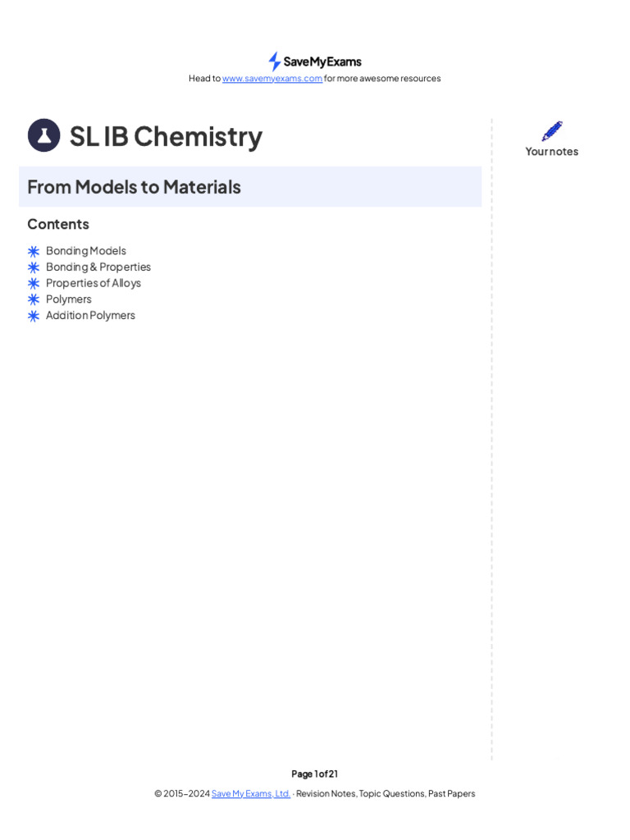The height and width of the screenshot is (840, 630).
Task: Click the Your notes label
Action: point(552,152)
